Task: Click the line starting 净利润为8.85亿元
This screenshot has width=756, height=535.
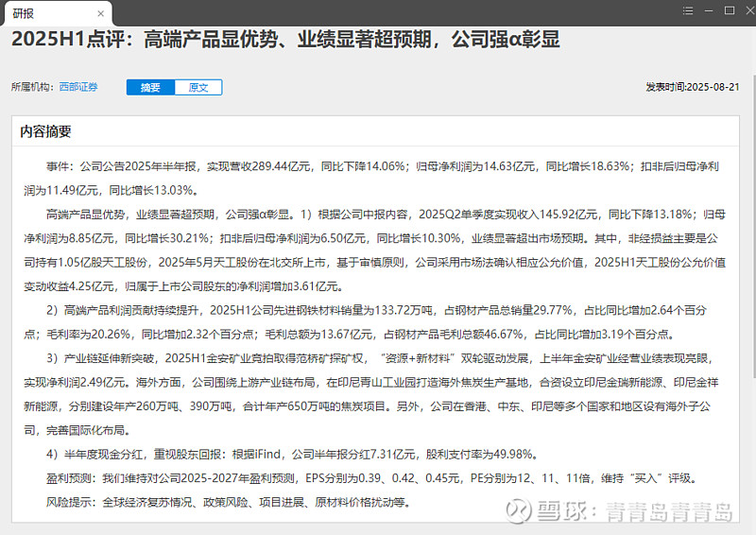Action: [x=370, y=238]
